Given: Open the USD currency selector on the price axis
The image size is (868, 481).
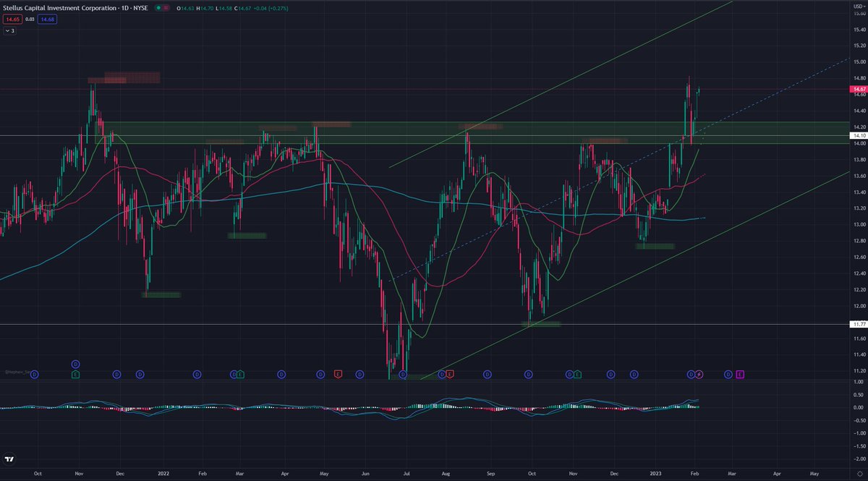Looking at the screenshot, I should coord(858,7).
